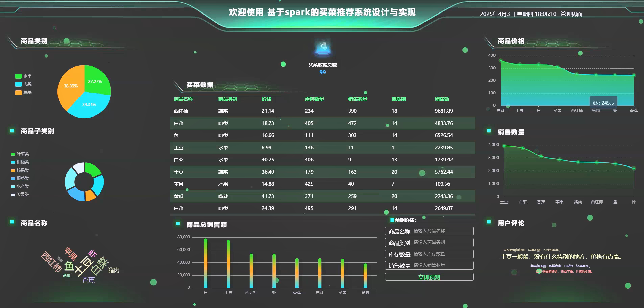The height and width of the screenshot is (308, 644).
Task: Click the sales amount 1739.42
Action: coord(443,160)
